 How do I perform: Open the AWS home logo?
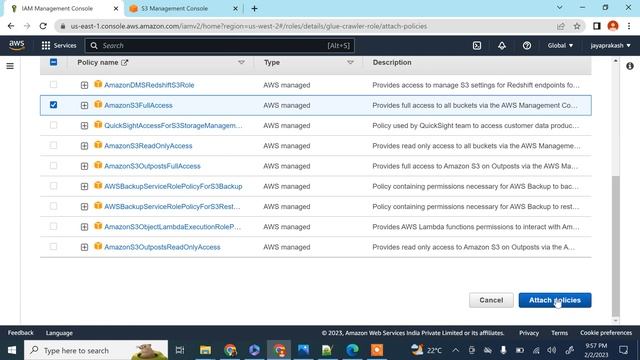17,45
